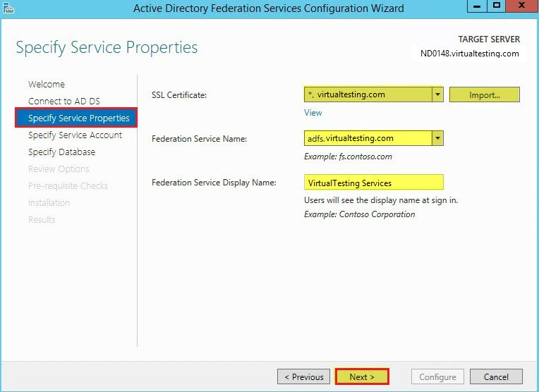539x392 pixels.
Task: Open the View certificate link
Action: point(313,113)
